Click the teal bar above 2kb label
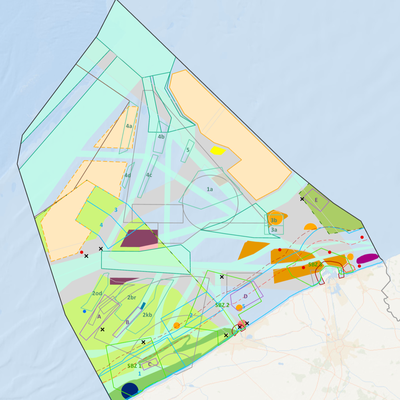The height and width of the screenshot is (400, 400). [x=143, y=305]
